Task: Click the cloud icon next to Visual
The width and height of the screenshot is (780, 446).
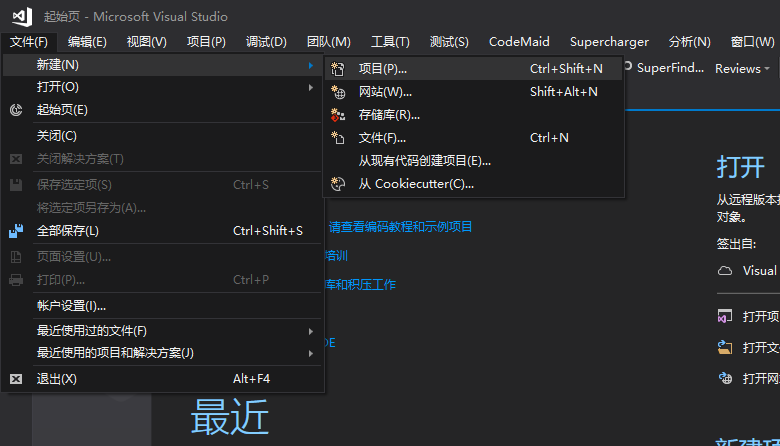Action: pyautogui.click(x=725, y=271)
